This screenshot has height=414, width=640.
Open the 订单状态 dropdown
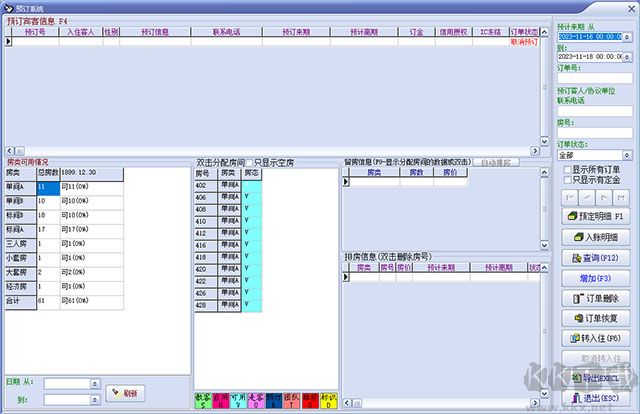pyautogui.click(x=629, y=156)
